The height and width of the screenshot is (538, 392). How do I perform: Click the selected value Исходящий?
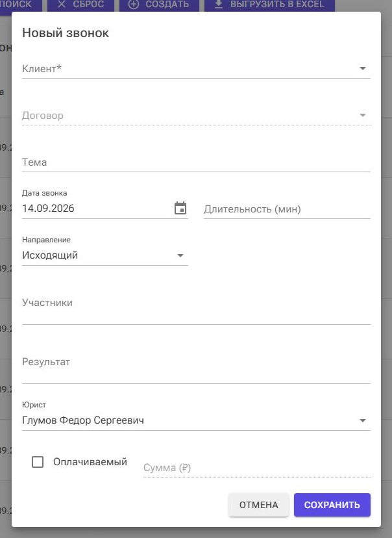click(50, 255)
